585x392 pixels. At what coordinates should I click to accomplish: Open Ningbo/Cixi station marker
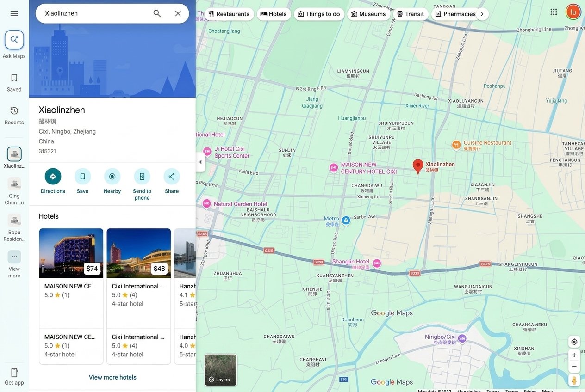click(x=462, y=339)
